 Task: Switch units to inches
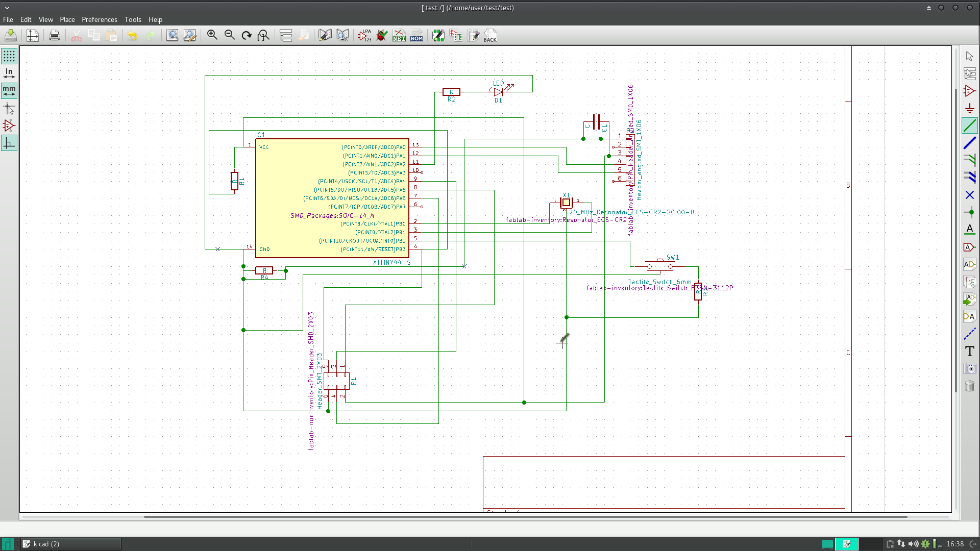pos(9,73)
